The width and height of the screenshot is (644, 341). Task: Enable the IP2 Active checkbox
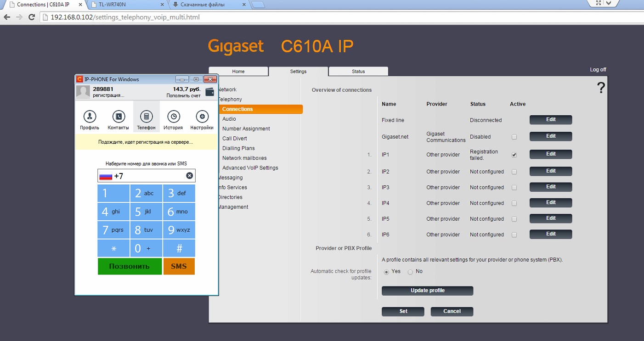[514, 172]
